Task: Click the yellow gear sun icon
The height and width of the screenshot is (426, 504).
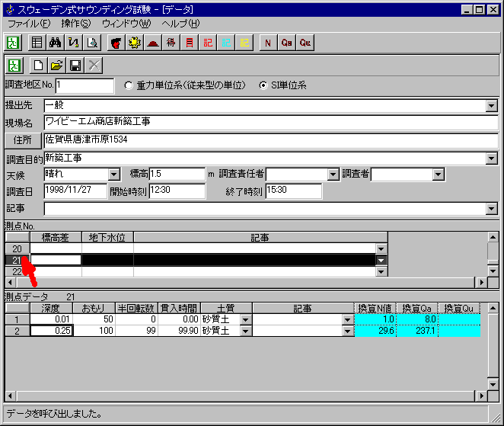Action: (134, 43)
